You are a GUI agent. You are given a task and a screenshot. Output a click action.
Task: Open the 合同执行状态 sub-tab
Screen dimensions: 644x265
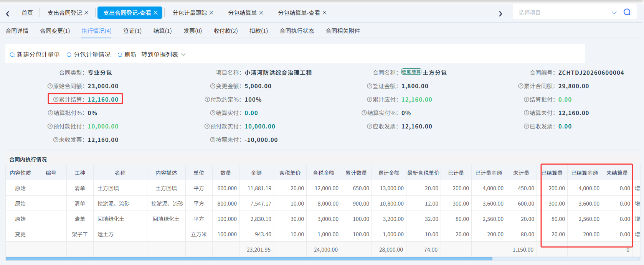(x=297, y=31)
